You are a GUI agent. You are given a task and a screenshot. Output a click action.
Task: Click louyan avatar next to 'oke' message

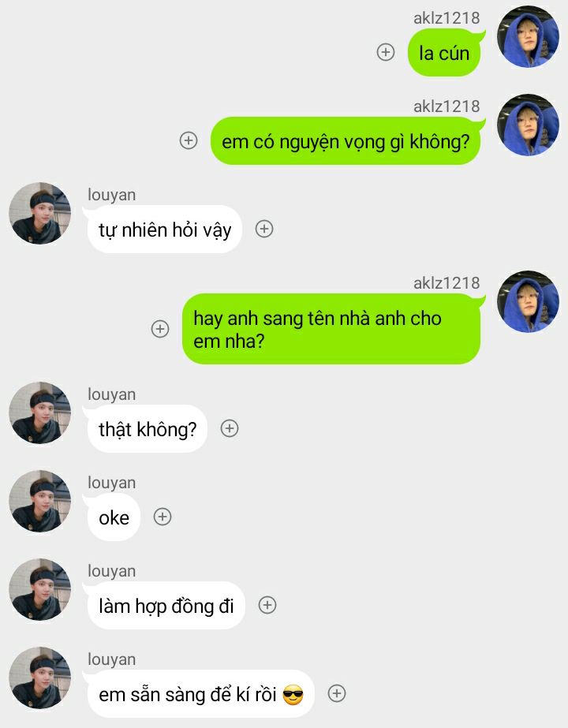coord(40,501)
